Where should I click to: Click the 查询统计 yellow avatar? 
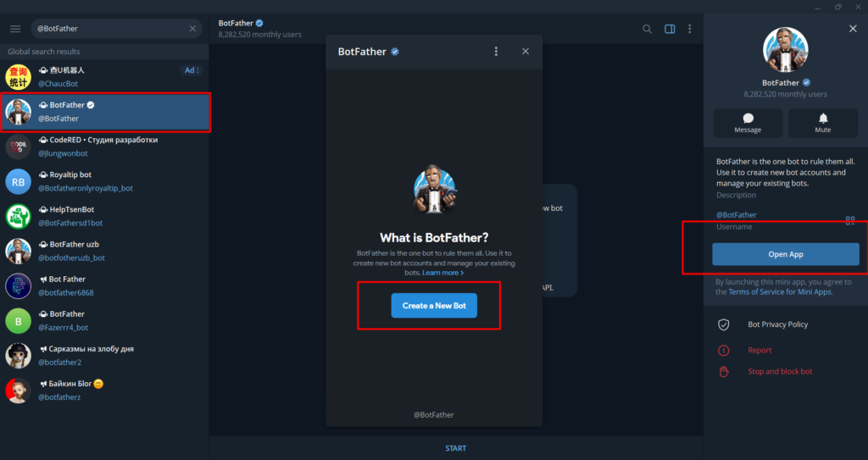coord(19,77)
